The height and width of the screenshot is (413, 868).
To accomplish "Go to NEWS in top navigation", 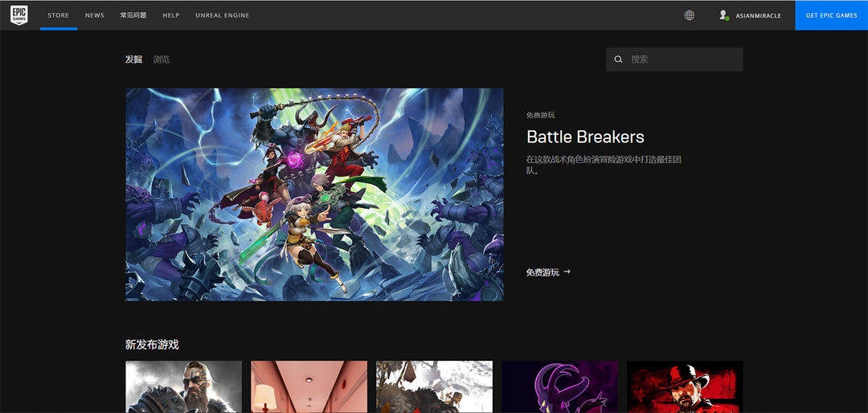I will [95, 15].
